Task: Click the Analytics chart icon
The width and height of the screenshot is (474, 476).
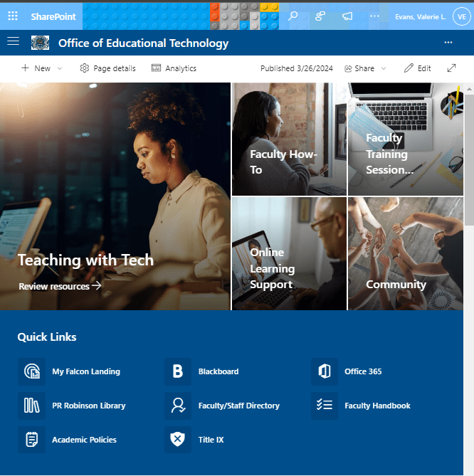Action: (x=156, y=68)
